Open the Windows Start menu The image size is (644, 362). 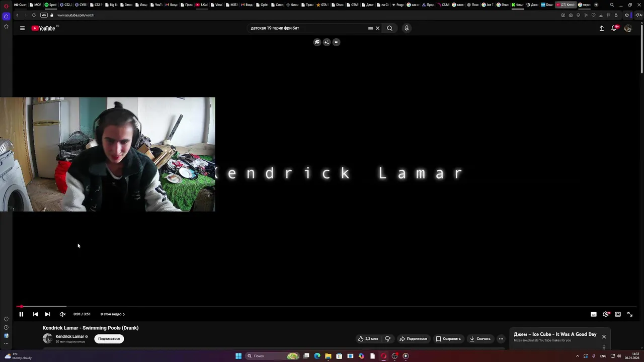tap(238, 356)
